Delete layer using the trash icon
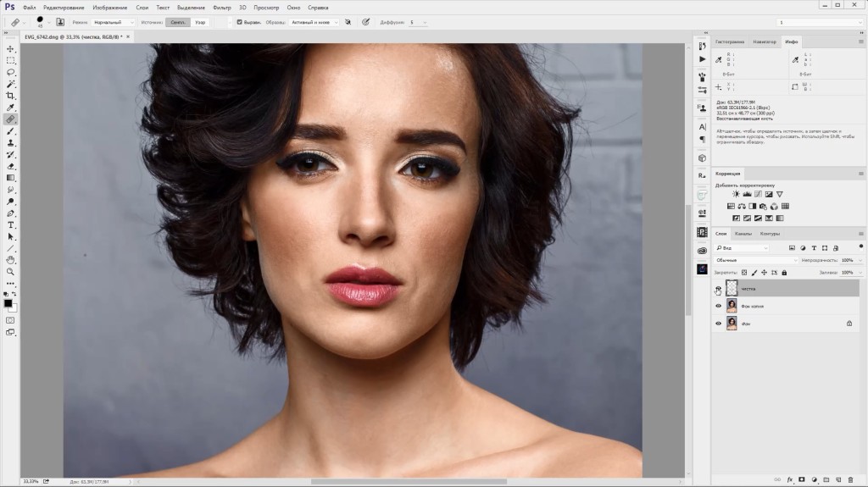The height and width of the screenshot is (487, 868). pos(850,479)
